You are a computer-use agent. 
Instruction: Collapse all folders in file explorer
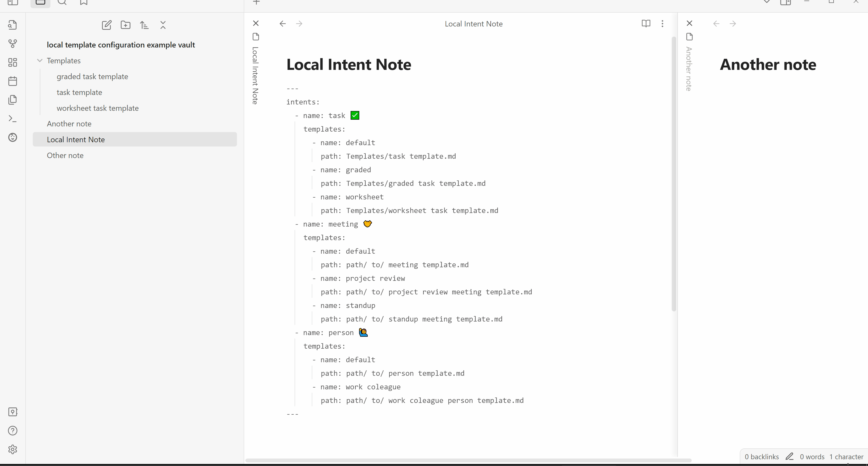click(163, 25)
